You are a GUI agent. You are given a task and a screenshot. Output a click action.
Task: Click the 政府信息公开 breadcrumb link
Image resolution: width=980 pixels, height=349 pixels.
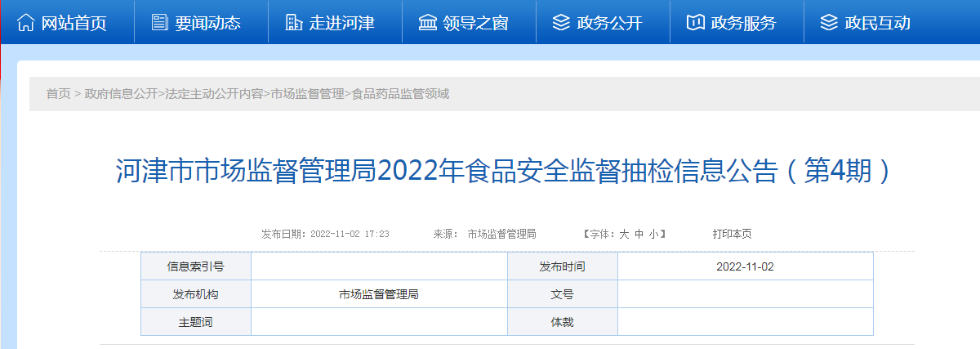pos(121,94)
